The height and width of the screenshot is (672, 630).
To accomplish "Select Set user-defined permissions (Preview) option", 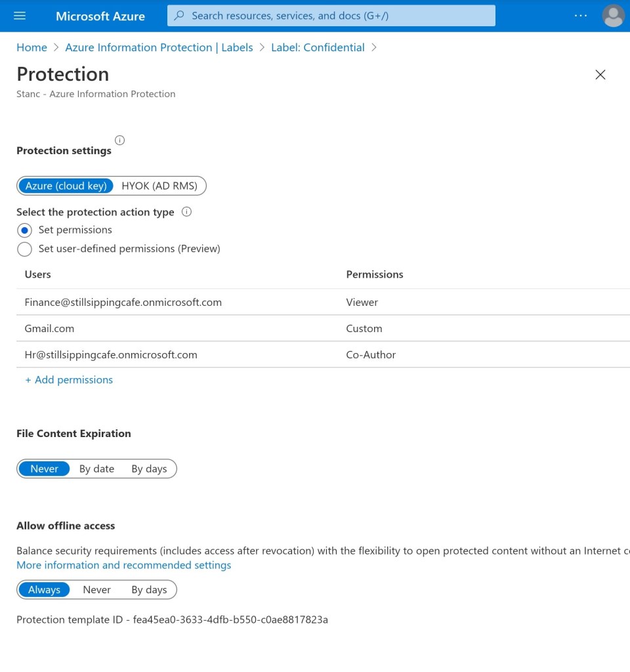I will click(x=24, y=249).
